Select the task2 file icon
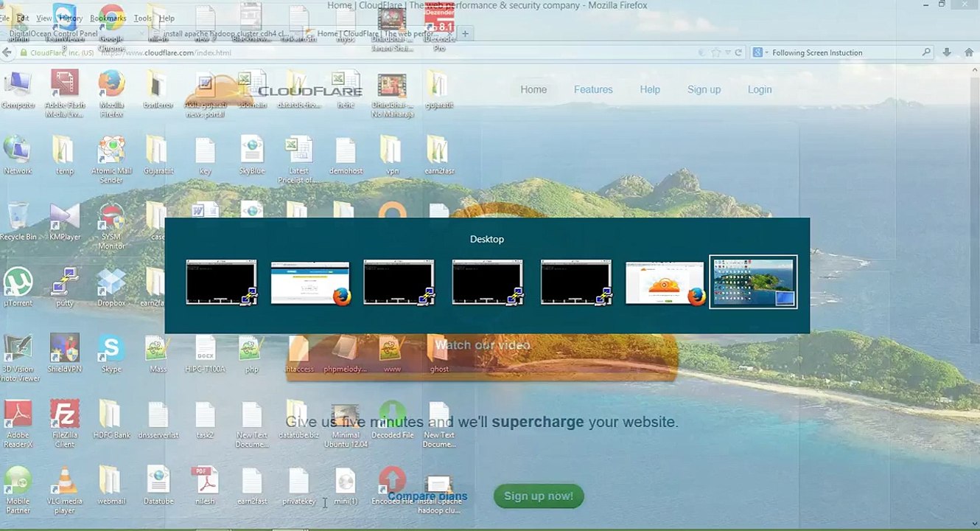Viewport: 980px width, 531px height. (205, 420)
